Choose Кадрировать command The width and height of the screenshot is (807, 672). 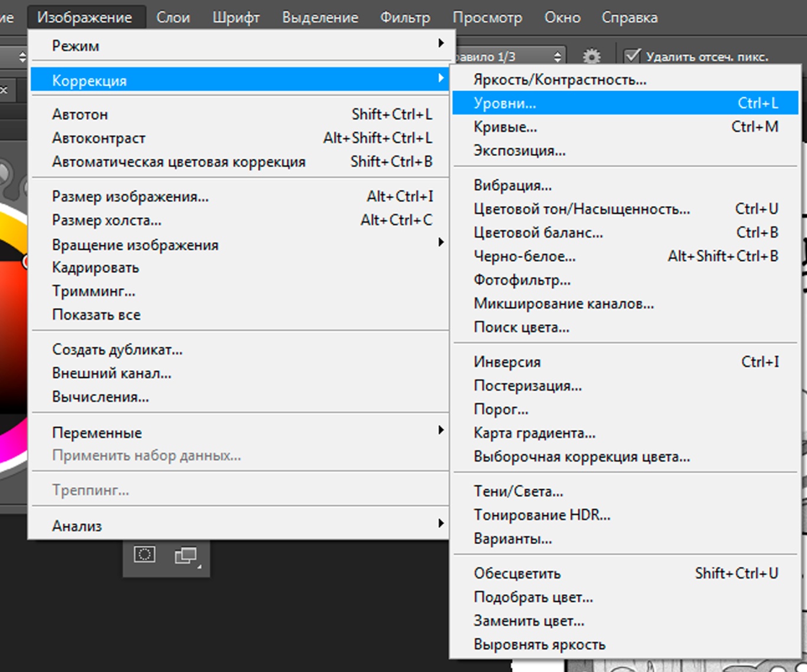coord(240,268)
